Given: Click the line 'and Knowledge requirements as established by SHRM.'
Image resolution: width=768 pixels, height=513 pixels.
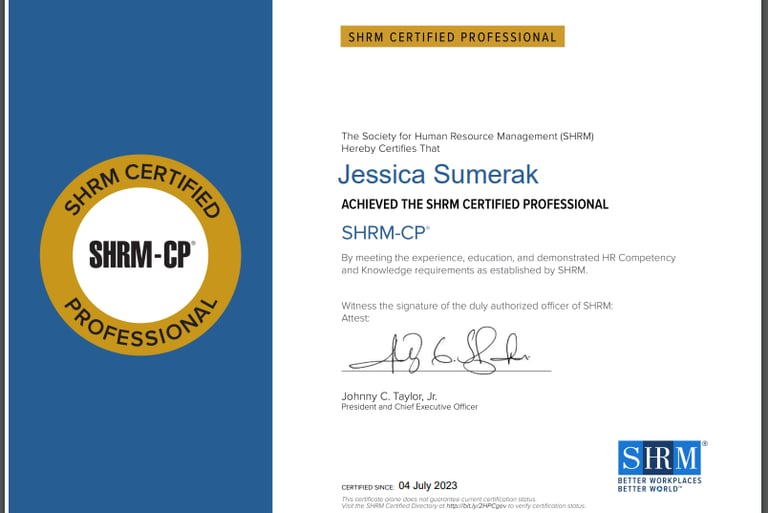Looking at the screenshot, I should [464, 270].
